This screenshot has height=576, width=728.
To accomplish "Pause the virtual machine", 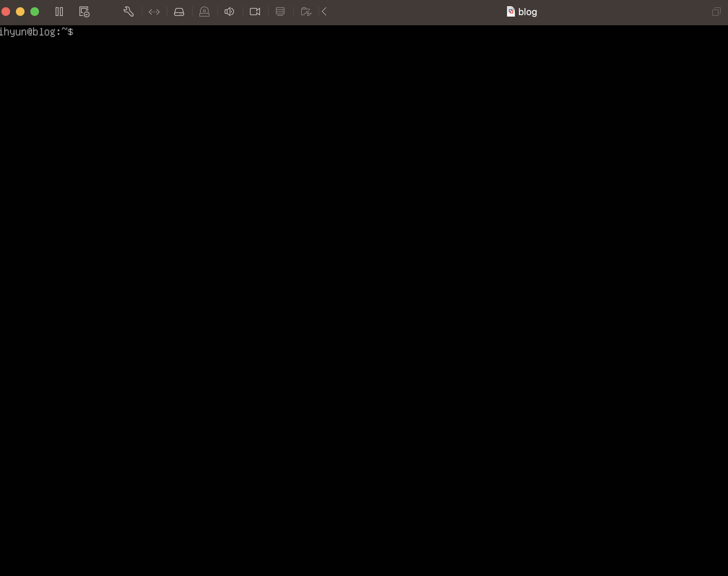I will tap(59, 12).
